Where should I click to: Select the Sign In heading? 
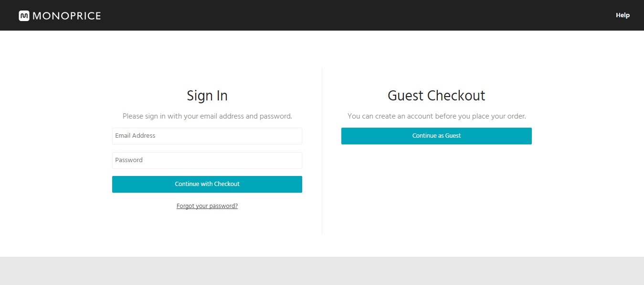pos(207,96)
